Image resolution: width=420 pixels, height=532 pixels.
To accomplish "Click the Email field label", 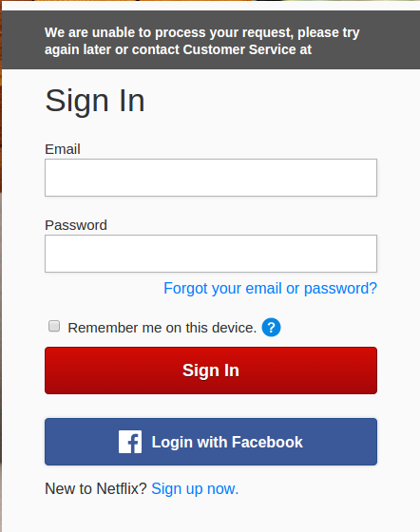I will coord(63,149).
